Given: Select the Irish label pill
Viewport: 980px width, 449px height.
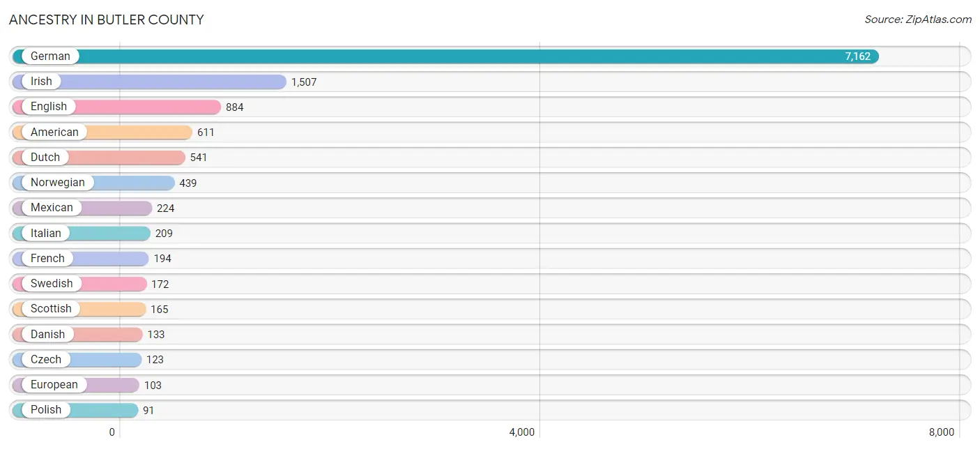Looking at the screenshot, I should [x=41, y=82].
